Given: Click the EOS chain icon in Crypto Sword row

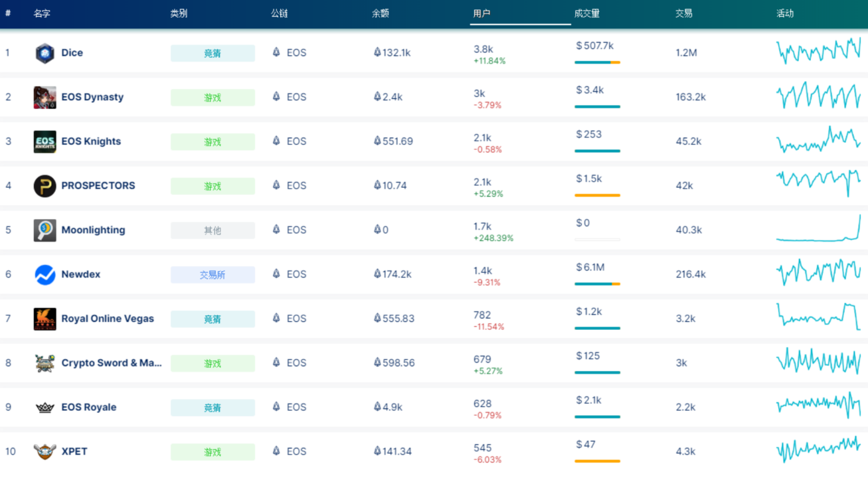Looking at the screenshot, I should click(x=276, y=362).
